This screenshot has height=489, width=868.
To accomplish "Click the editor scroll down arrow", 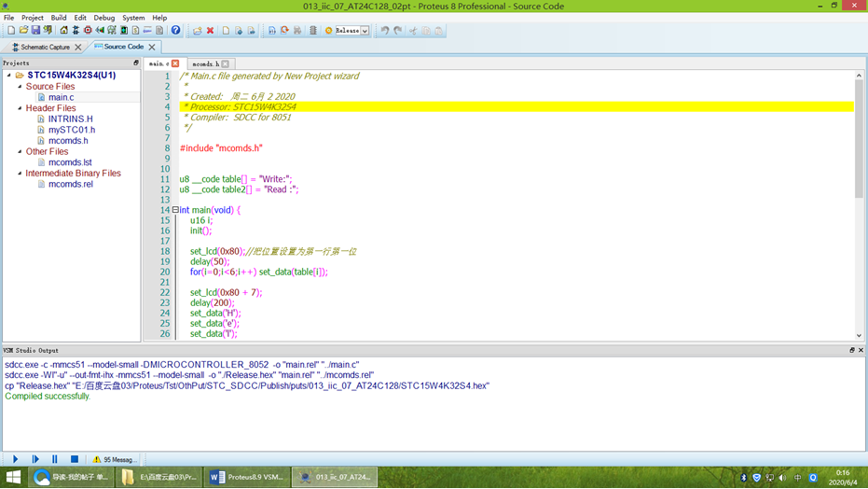I will [859, 336].
